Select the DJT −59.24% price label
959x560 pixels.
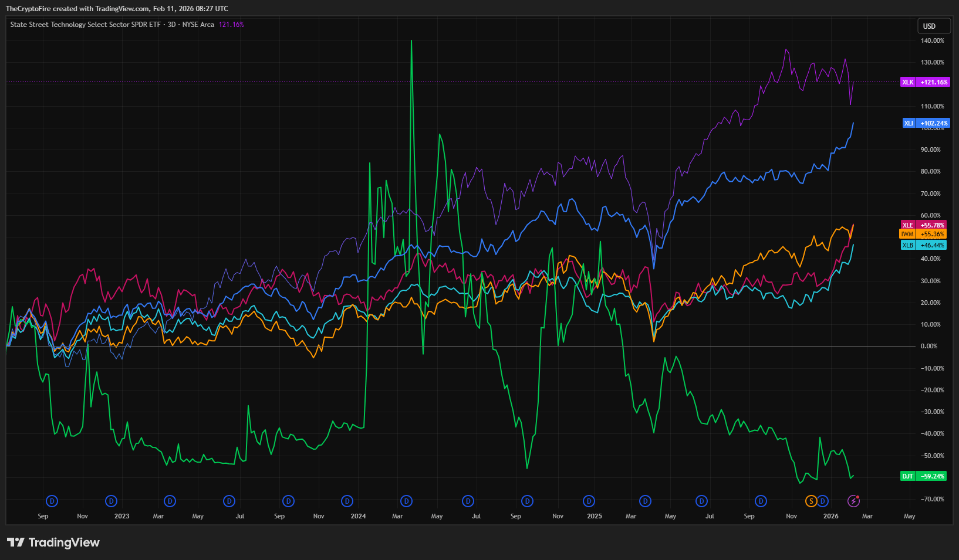pos(924,476)
